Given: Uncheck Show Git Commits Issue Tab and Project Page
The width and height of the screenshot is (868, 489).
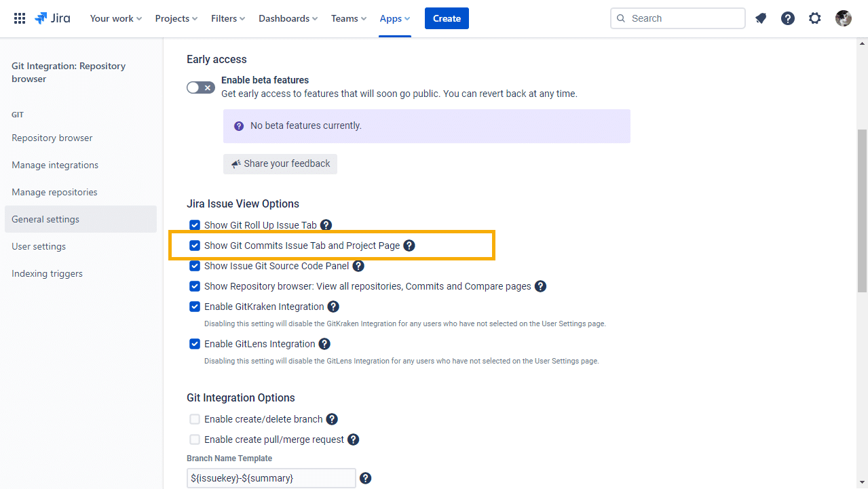Looking at the screenshot, I should click(195, 246).
